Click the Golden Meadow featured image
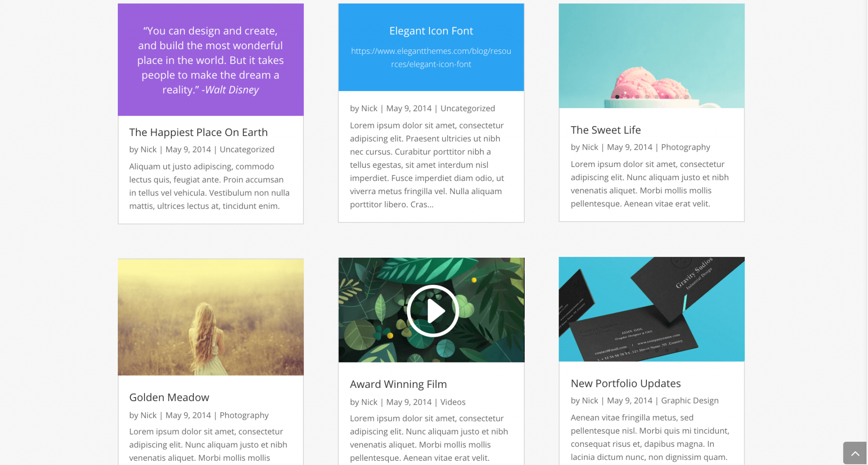Screen dimensions: 868x465 click(211, 317)
